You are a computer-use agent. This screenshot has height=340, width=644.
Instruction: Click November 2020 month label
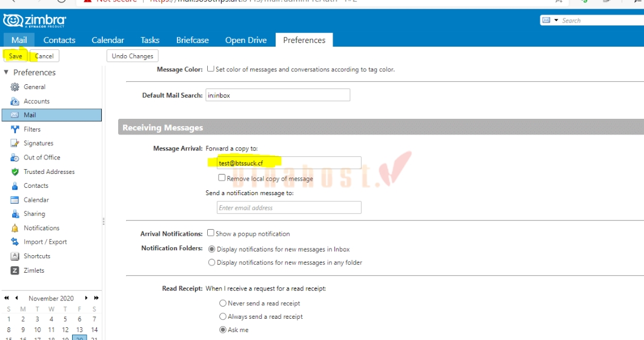[x=51, y=299]
